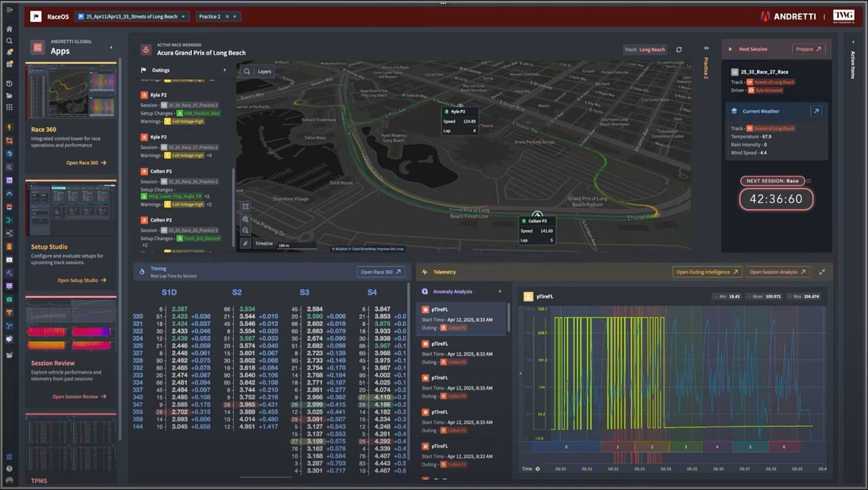Viewport: 868px width, 490px height.
Task: Click the Time axis settings gear
Action: [537, 469]
